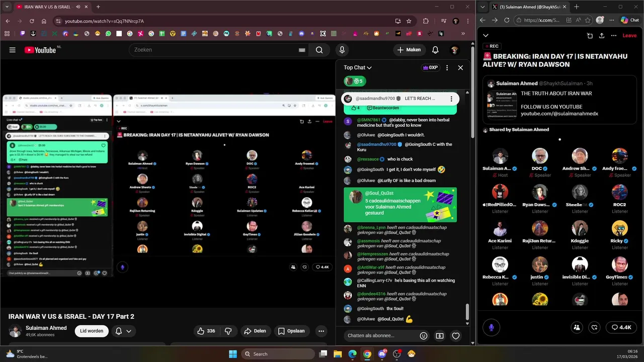Send a heart reaction in live chat
This screenshot has height=362, width=644.
pos(456,336)
